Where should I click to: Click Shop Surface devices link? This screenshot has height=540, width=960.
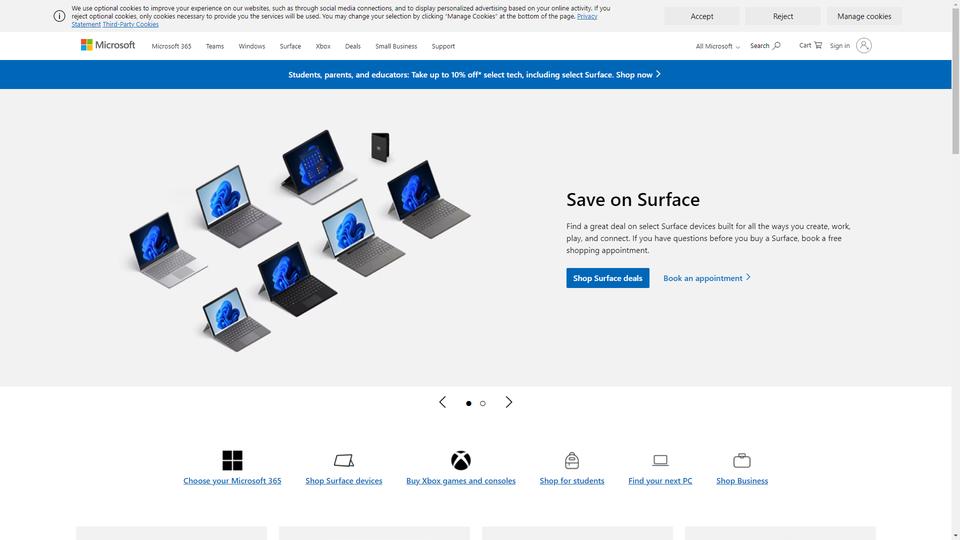[x=343, y=481]
